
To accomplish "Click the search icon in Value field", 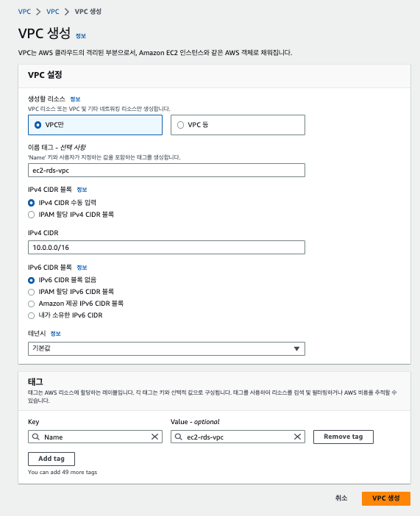I will point(179,437).
